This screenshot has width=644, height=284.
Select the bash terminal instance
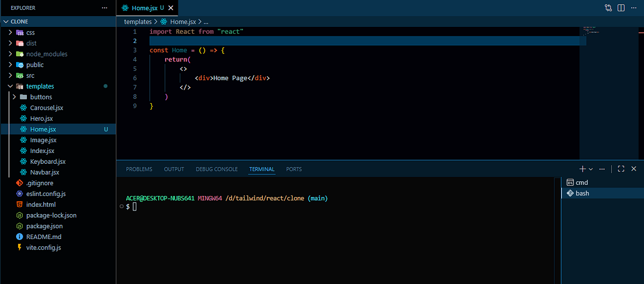point(602,193)
